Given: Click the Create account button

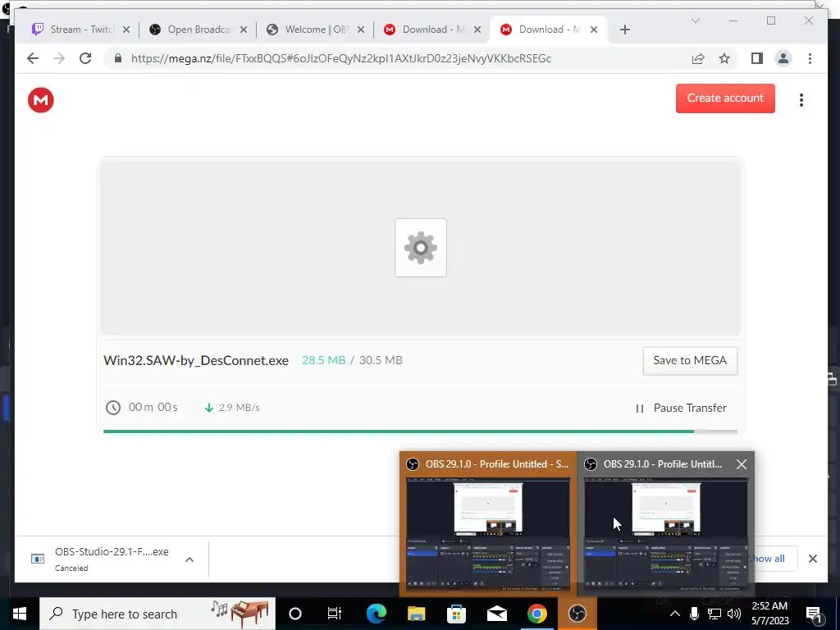Looking at the screenshot, I should pyautogui.click(x=725, y=98).
